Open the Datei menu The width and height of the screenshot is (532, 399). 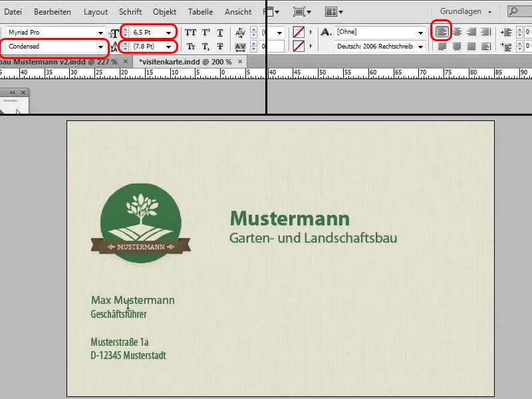tap(13, 12)
